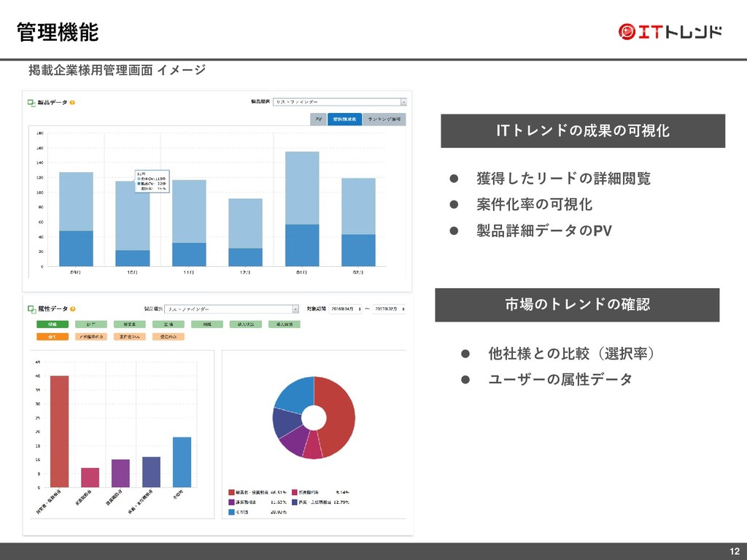747x560 pixels.
Task: Click the purple legend swatch at 11.63%
Action: pos(231,502)
